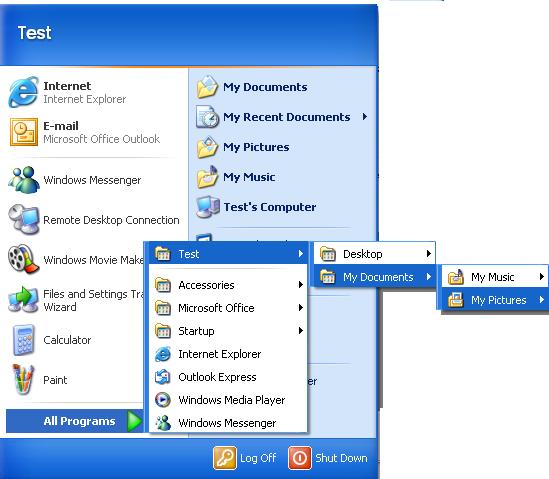549x479 pixels.
Task: Click the red Shut Down power icon
Action: point(300,458)
